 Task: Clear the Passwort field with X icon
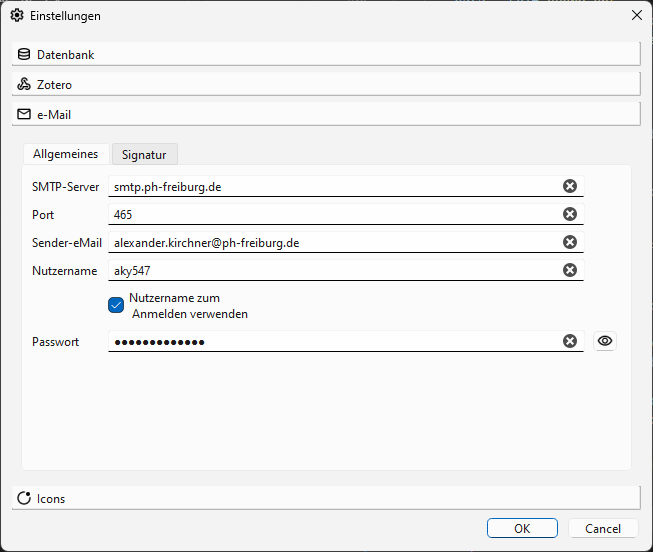point(569,341)
